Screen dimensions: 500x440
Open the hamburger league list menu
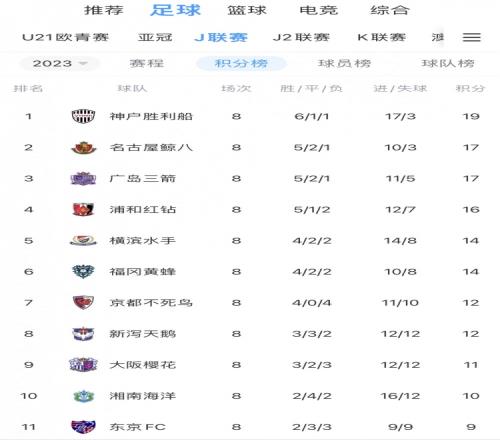click(x=472, y=37)
